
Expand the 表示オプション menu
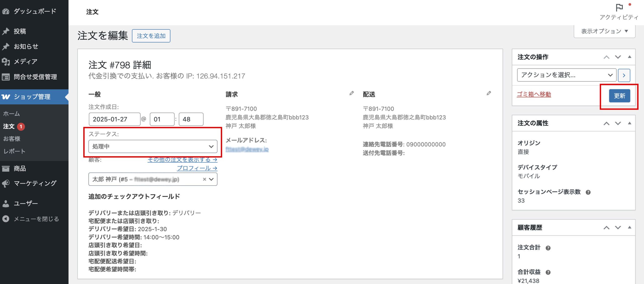[604, 31]
